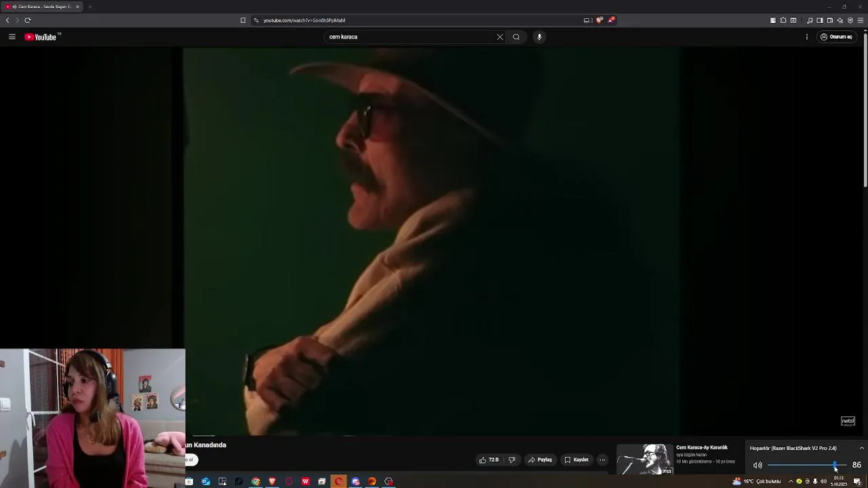
Task: Open Google Chrome from the taskbar
Action: click(x=256, y=481)
